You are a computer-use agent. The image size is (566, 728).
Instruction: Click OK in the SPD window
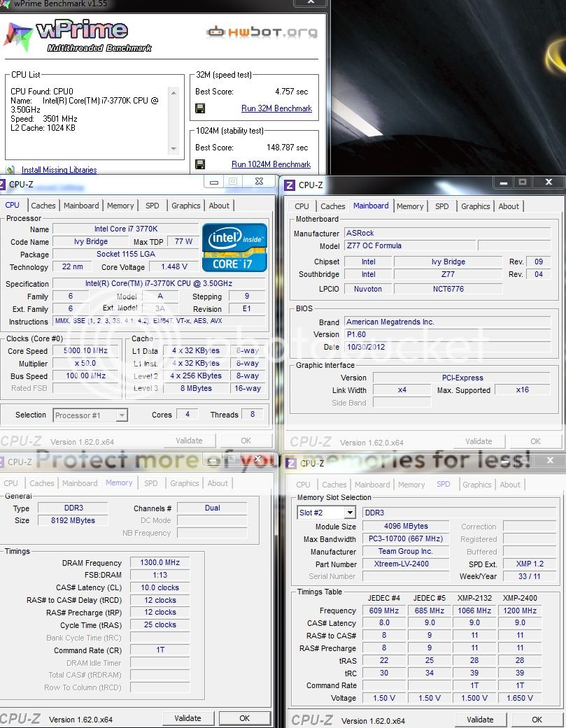click(536, 719)
